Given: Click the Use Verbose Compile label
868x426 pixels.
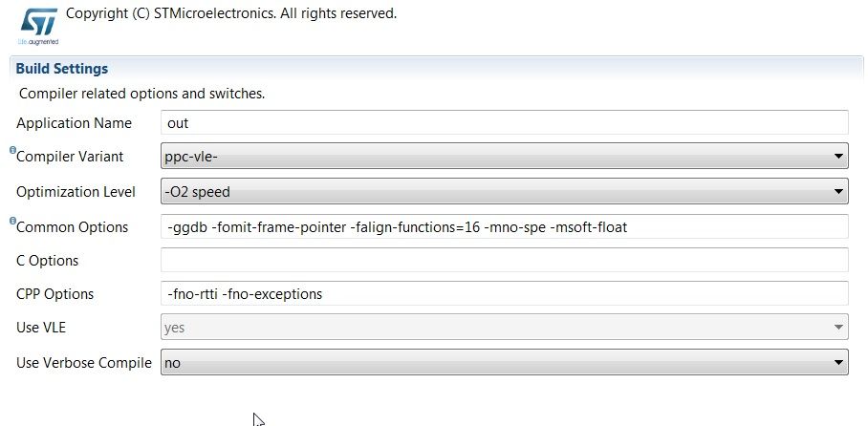Looking at the screenshot, I should coord(84,363).
